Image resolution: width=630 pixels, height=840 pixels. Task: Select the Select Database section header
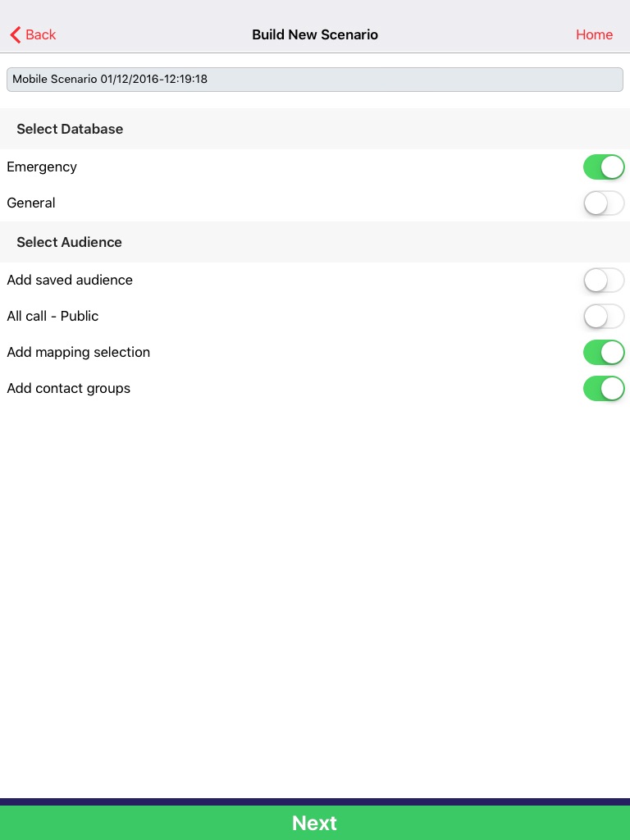(x=70, y=129)
